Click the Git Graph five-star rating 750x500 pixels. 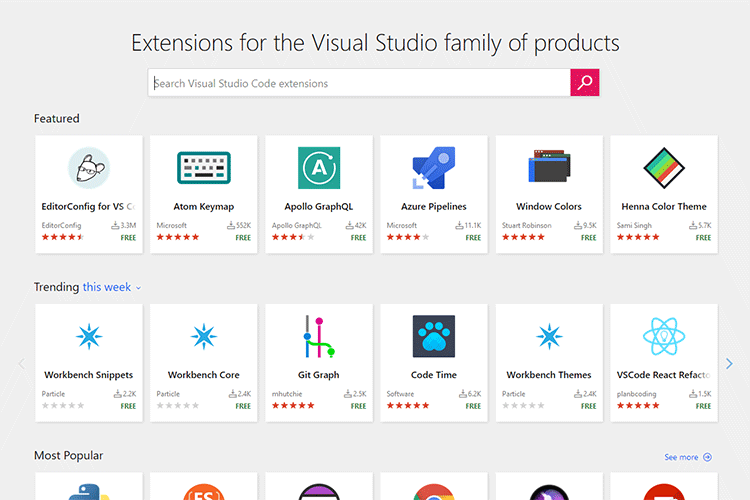pyautogui.click(x=294, y=406)
